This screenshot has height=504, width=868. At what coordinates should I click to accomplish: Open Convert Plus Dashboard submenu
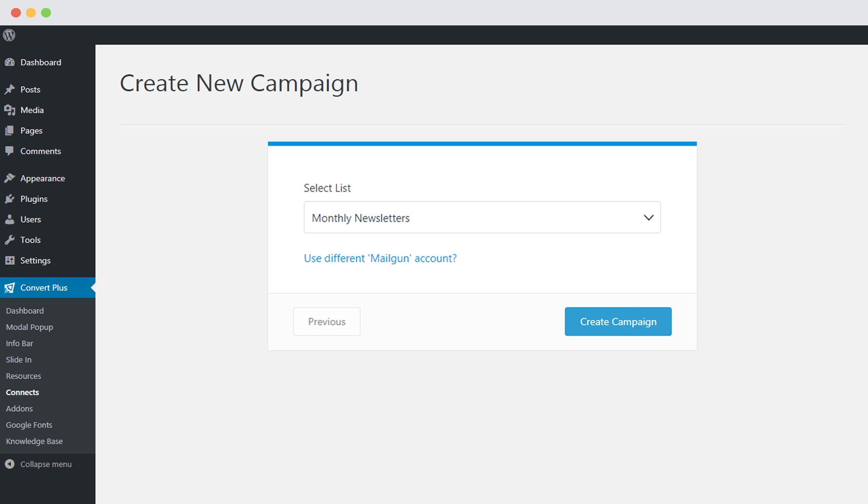point(25,311)
